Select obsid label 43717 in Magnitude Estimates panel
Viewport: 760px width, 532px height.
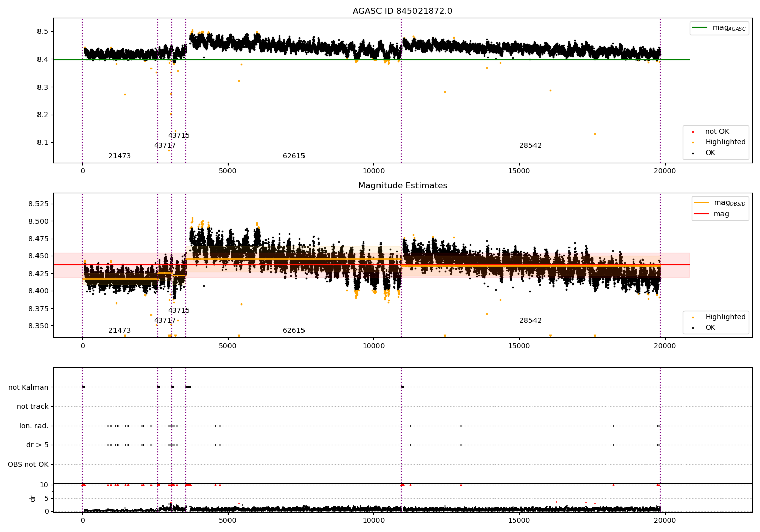pos(165,321)
